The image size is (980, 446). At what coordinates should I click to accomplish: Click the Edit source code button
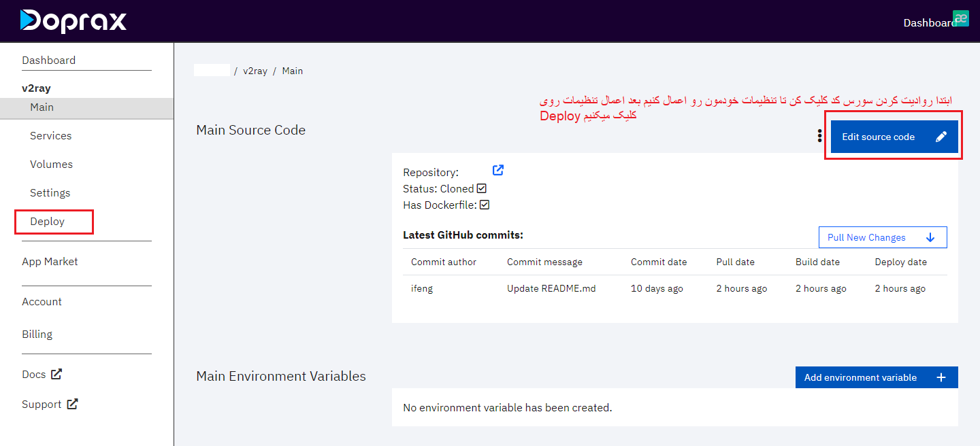pyautogui.click(x=878, y=137)
